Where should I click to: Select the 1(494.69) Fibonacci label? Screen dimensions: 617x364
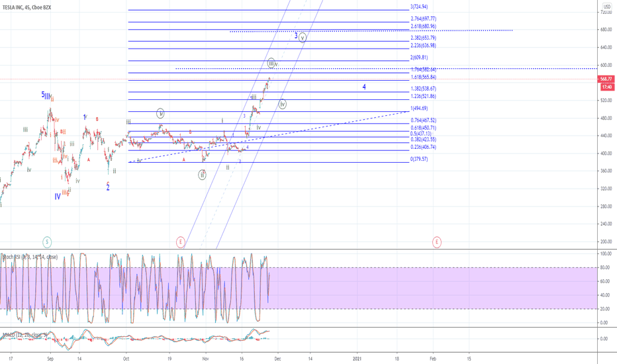coord(418,109)
